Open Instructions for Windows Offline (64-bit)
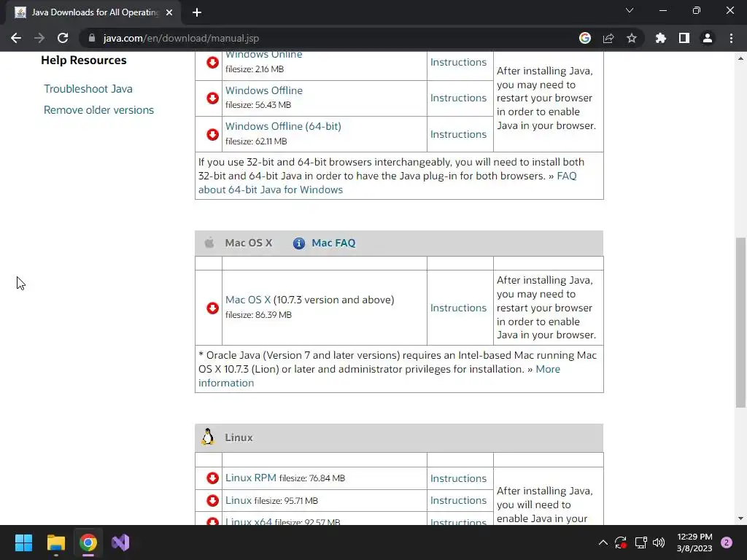This screenshot has height=560, width=747. 458,134
